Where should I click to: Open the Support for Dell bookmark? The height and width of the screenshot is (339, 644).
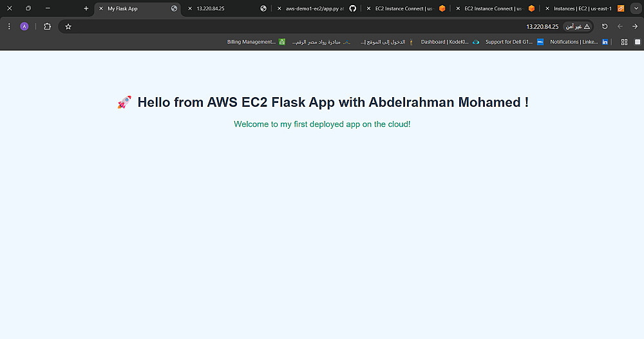(509, 42)
